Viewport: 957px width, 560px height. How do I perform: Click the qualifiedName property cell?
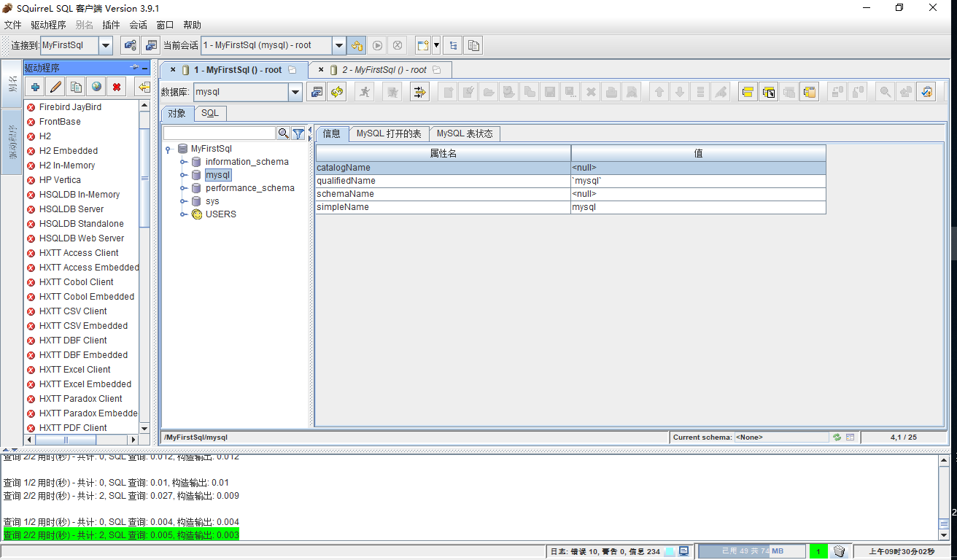click(x=443, y=181)
